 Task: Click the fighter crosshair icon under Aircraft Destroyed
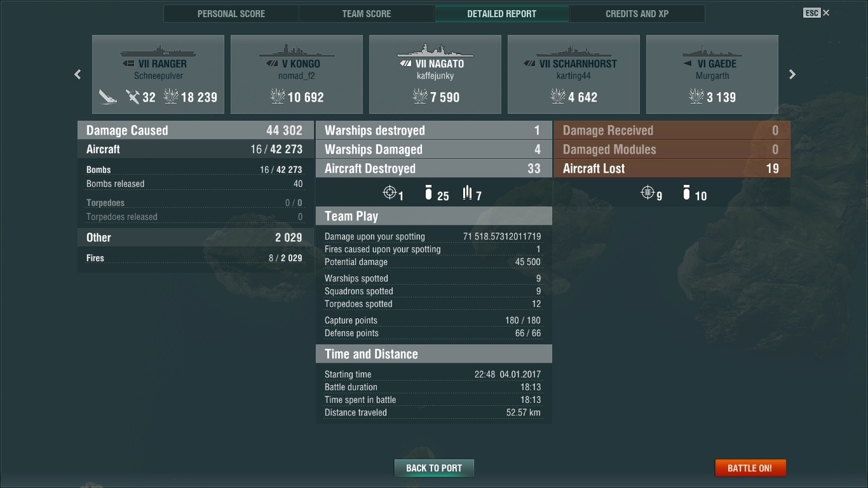point(390,193)
